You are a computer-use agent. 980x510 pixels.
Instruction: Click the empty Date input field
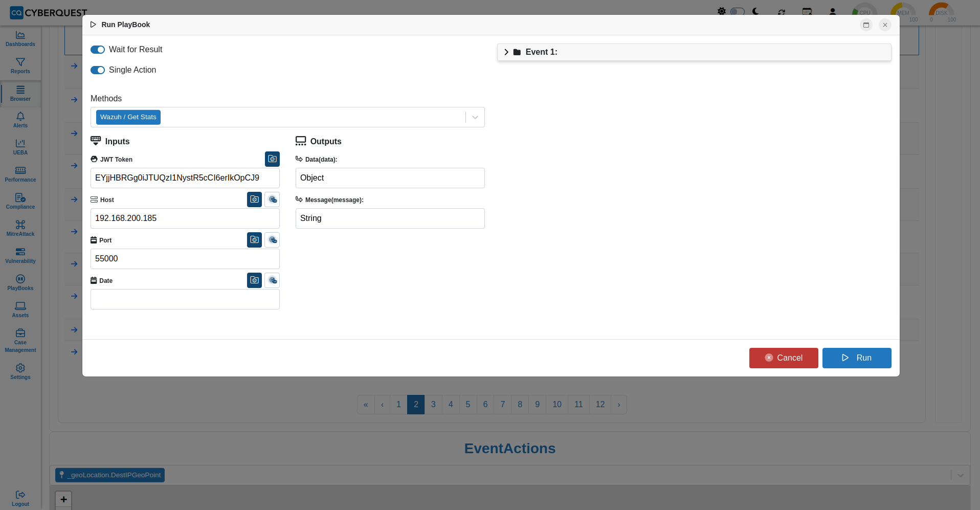tap(185, 299)
